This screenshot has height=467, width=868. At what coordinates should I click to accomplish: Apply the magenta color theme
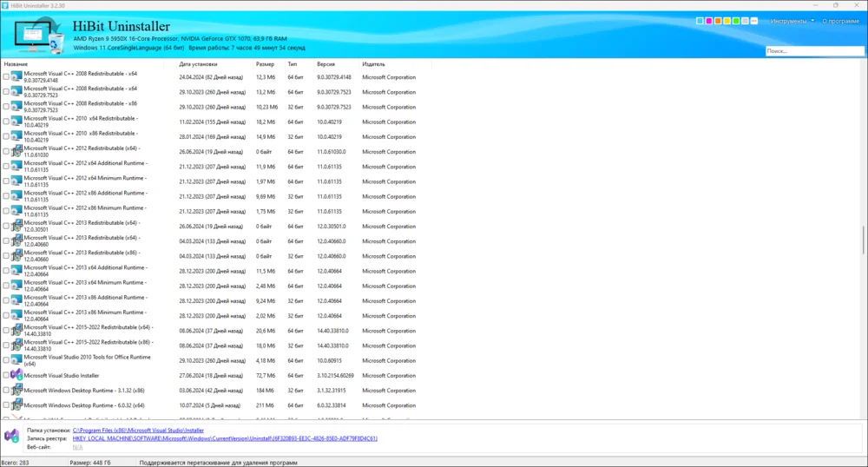click(x=708, y=21)
